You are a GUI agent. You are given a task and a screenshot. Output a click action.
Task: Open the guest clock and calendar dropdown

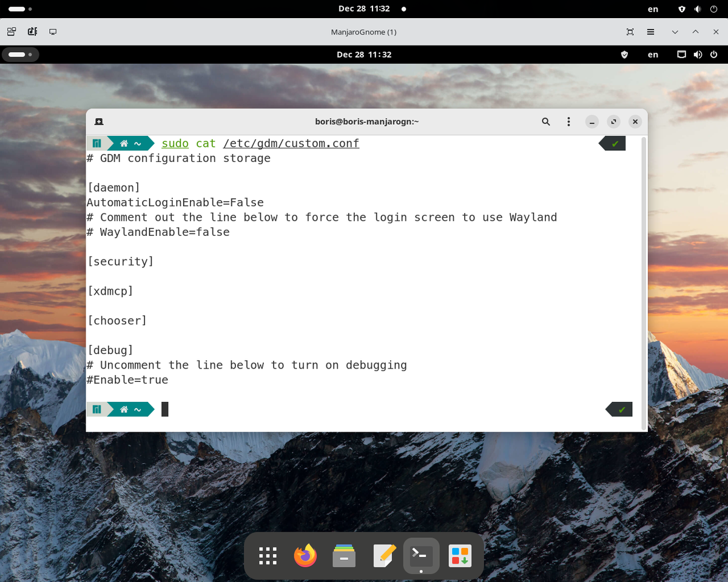click(364, 55)
